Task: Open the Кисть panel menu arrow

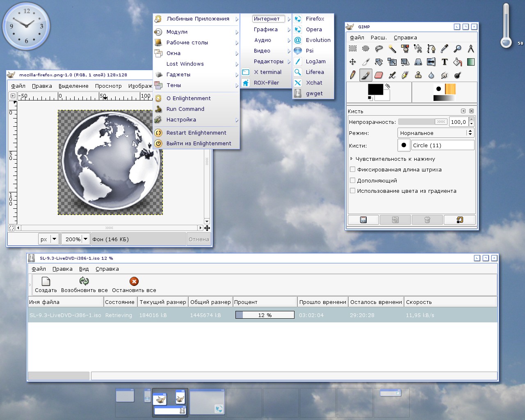Action: point(463,111)
